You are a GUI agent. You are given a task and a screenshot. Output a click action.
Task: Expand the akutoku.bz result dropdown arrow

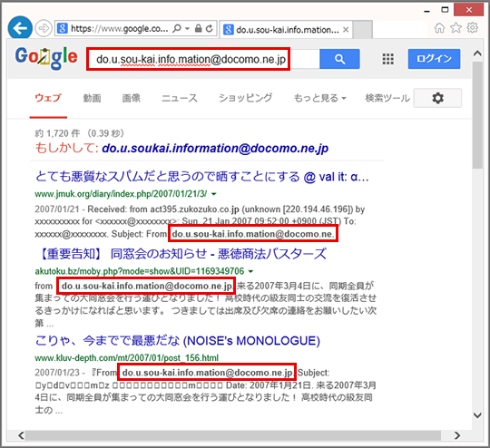250,271
